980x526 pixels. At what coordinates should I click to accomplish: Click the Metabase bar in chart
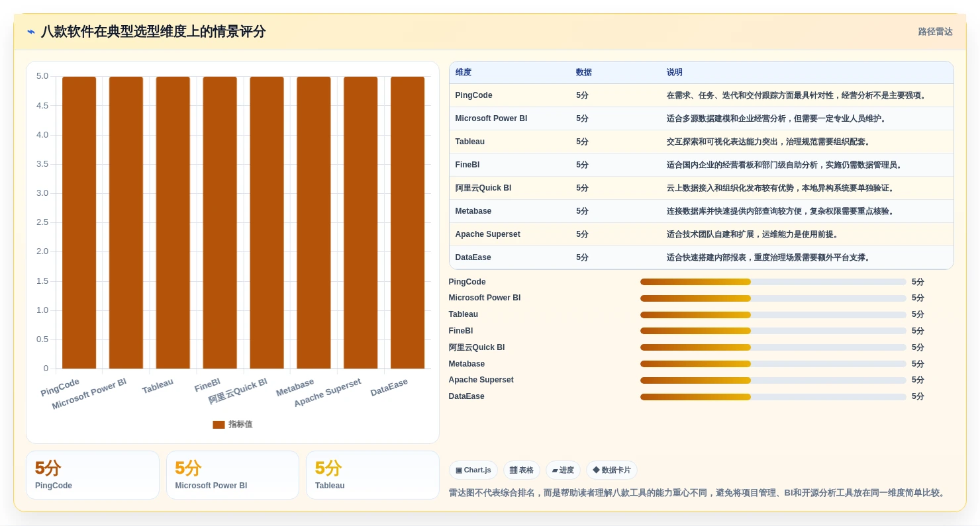(x=314, y=222)
